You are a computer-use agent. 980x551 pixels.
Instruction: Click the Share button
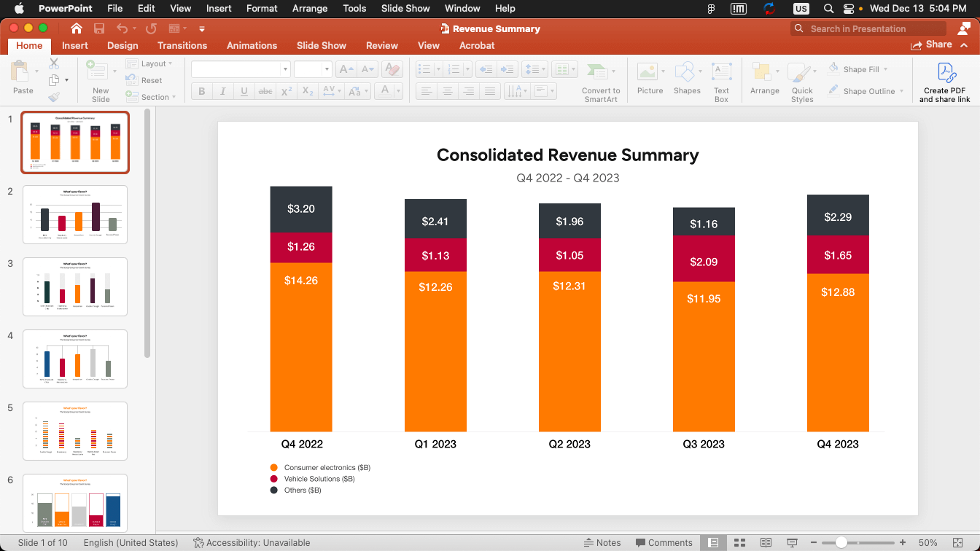931,45
